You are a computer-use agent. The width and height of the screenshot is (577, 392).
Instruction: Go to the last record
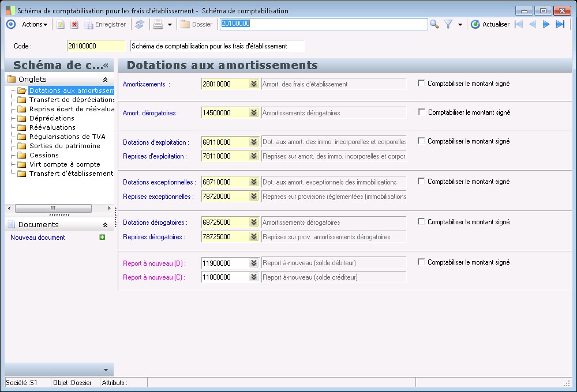[x=560, y=24]
